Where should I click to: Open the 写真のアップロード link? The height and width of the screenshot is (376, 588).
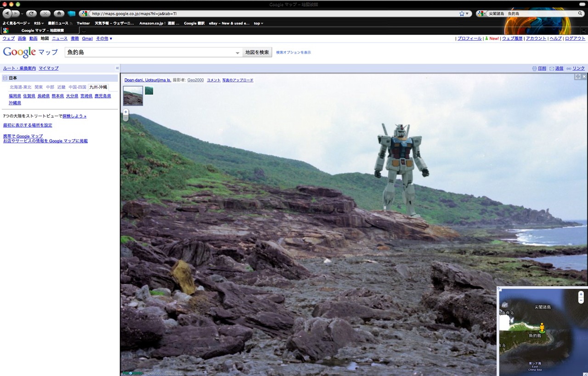point(238,80)
